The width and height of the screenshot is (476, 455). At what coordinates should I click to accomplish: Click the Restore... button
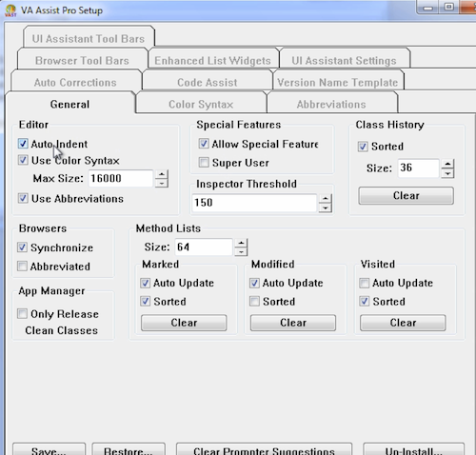tap(129, 449)
